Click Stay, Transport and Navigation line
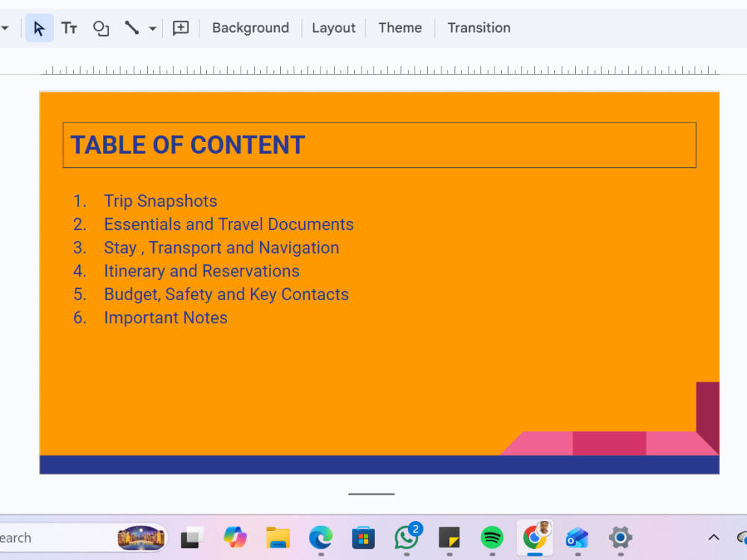The image size is (747, 560). coord(222,248)
